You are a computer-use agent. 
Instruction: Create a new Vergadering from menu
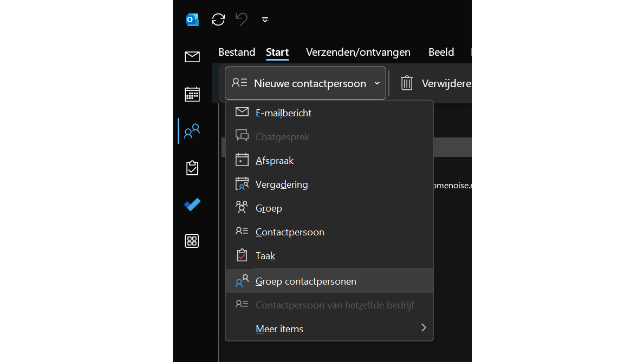coord(282,185)
